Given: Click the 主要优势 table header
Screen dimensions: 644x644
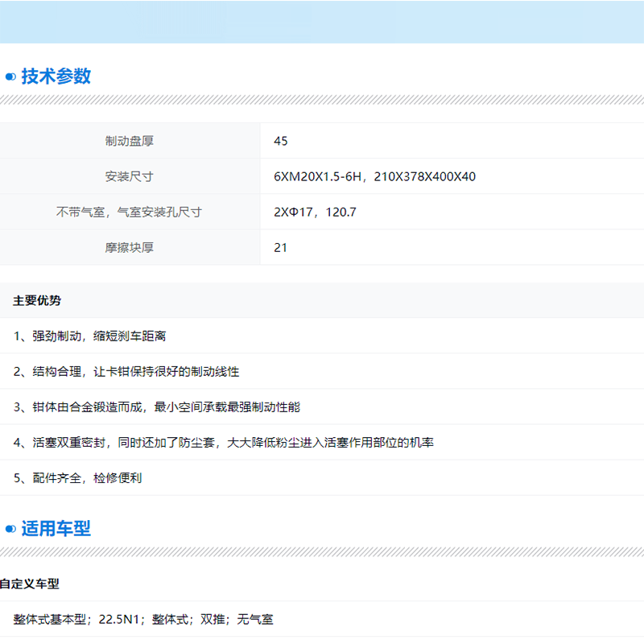Looking at the screenshot, I should point(37,300).
